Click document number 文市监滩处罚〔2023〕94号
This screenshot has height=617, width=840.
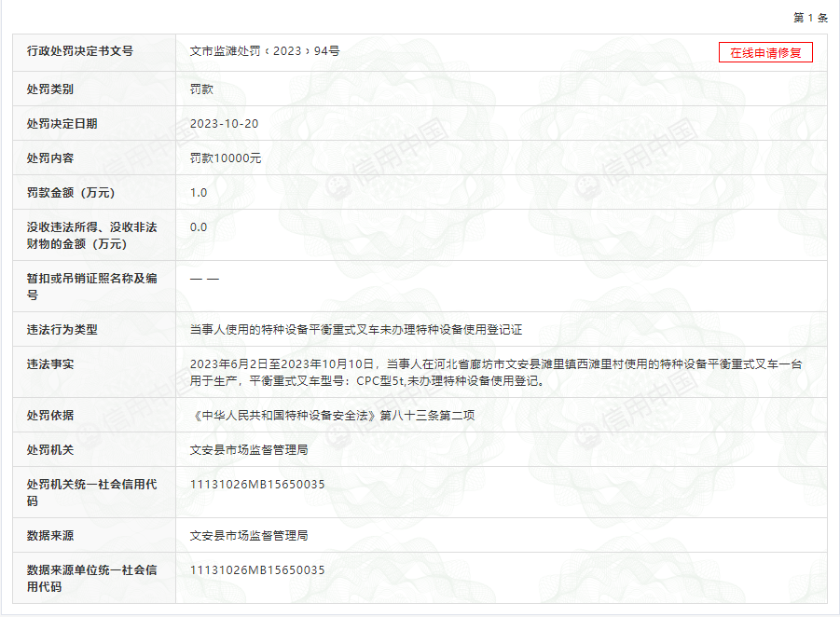coord(265,51)
